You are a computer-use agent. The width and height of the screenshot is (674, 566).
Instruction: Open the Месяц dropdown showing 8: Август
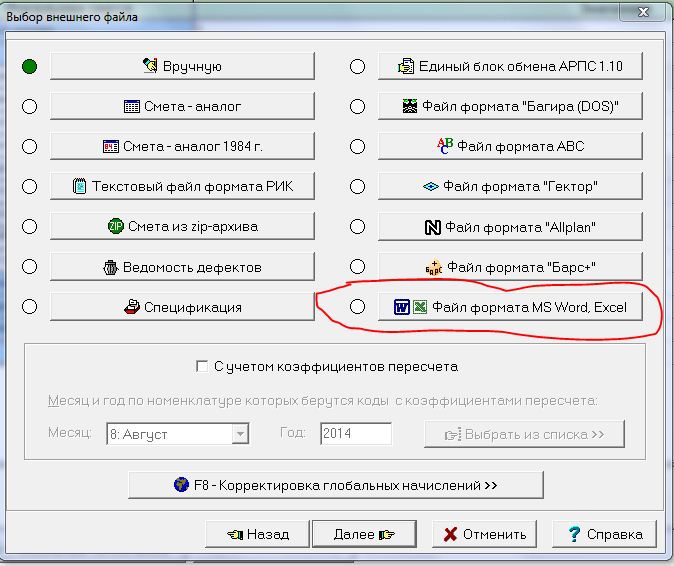tap(178, 434)
